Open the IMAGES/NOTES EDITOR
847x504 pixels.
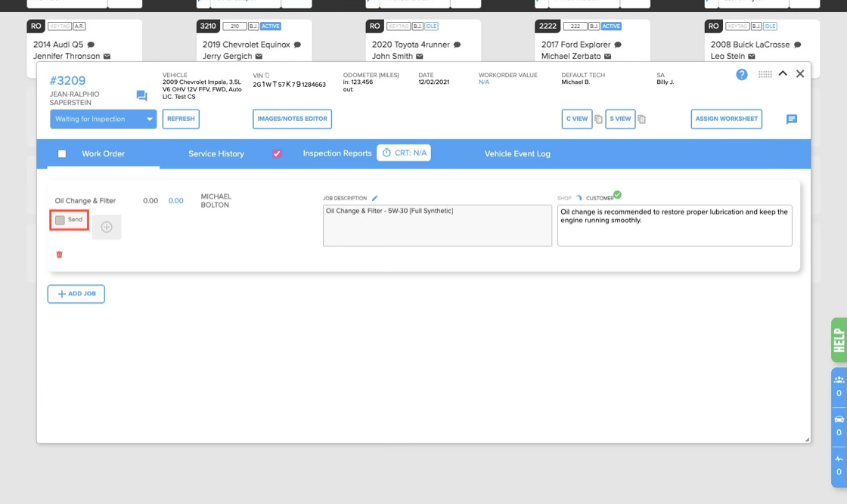pyautogui.click(x=292, y=119)
